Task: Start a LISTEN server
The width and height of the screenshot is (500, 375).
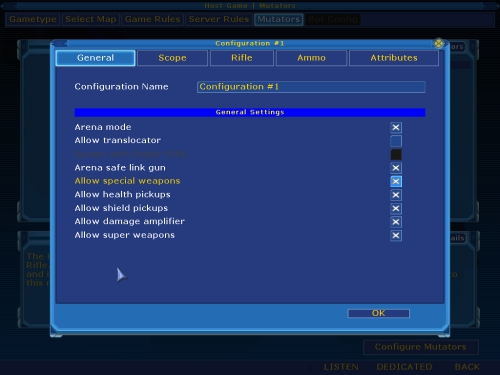Action: pos(341,367)
